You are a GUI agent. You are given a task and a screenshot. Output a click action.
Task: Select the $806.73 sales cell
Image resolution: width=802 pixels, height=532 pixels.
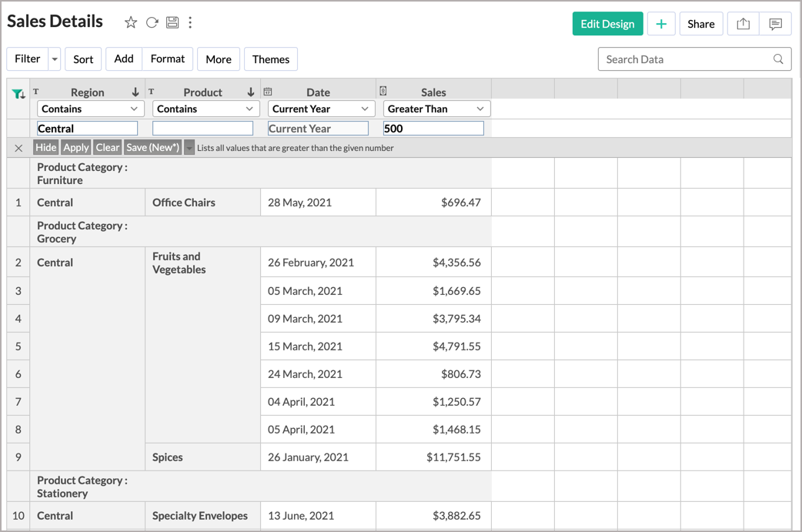[x=434, y=374]
